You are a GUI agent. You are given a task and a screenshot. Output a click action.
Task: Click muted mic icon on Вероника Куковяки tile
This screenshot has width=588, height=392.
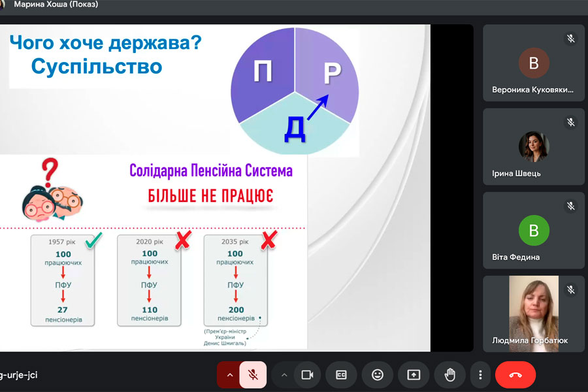[571, 39]
